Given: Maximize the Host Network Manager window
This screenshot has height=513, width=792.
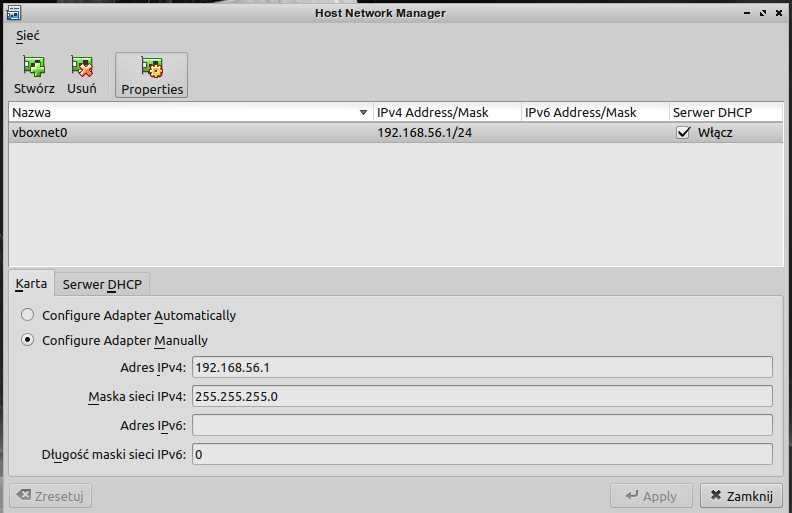Looking at the screenshot, I should 763,13.
